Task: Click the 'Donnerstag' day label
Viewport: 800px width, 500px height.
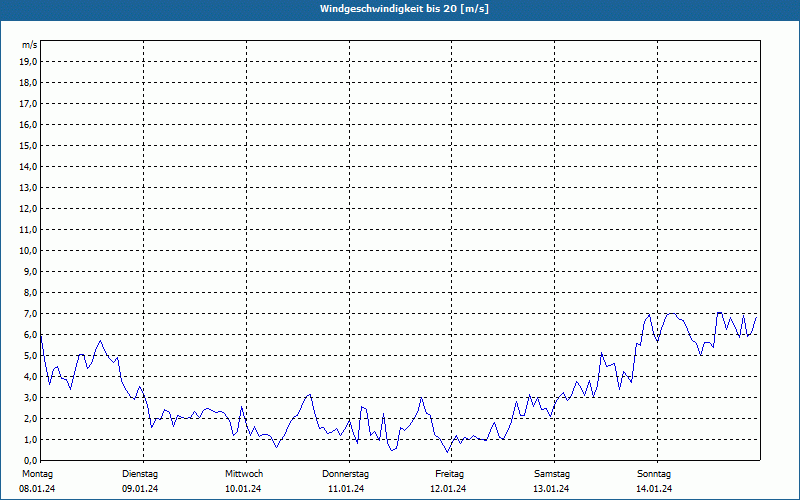Action: point(345,474)
